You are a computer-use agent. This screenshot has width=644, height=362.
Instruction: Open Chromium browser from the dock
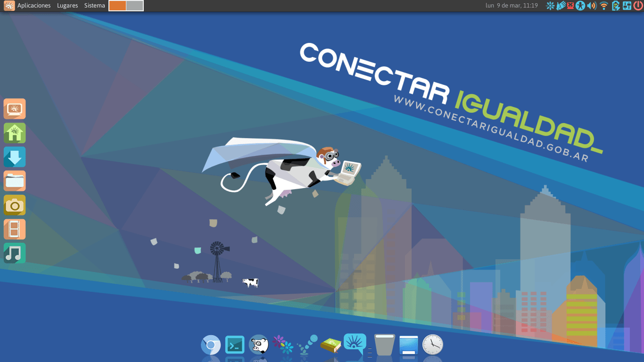[211, 345]
